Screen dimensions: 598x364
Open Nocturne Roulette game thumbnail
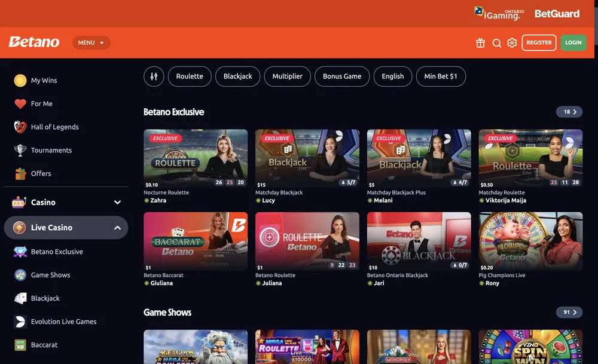[196, 158]
